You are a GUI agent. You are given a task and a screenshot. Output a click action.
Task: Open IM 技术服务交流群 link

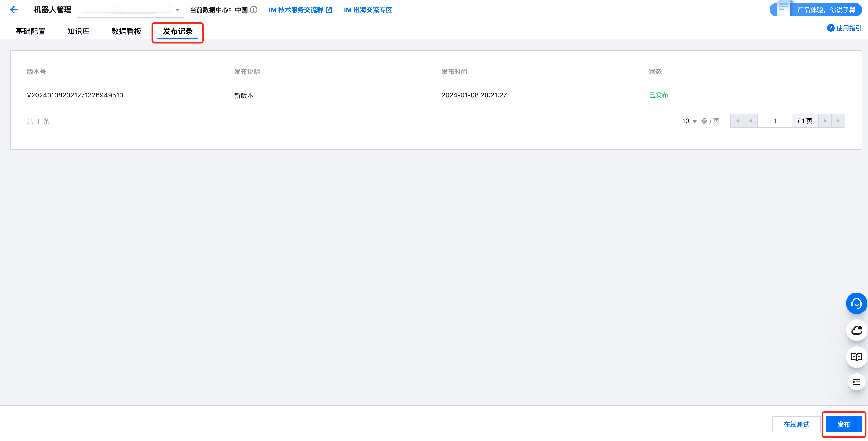300,10
